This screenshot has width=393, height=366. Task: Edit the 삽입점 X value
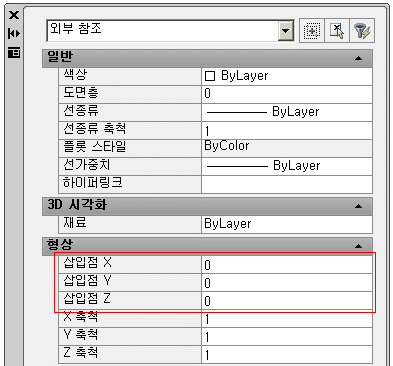click(287, 265)
